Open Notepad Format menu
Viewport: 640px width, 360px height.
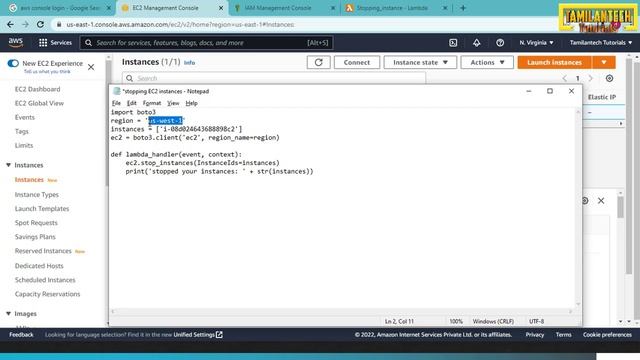pyautogui.click(x=152, y=103)
